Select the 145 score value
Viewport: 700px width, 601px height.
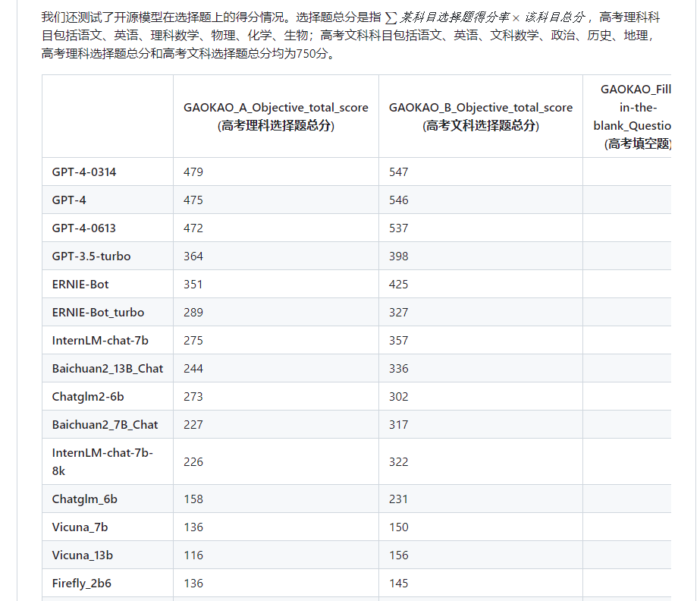[x=399, y=584]
